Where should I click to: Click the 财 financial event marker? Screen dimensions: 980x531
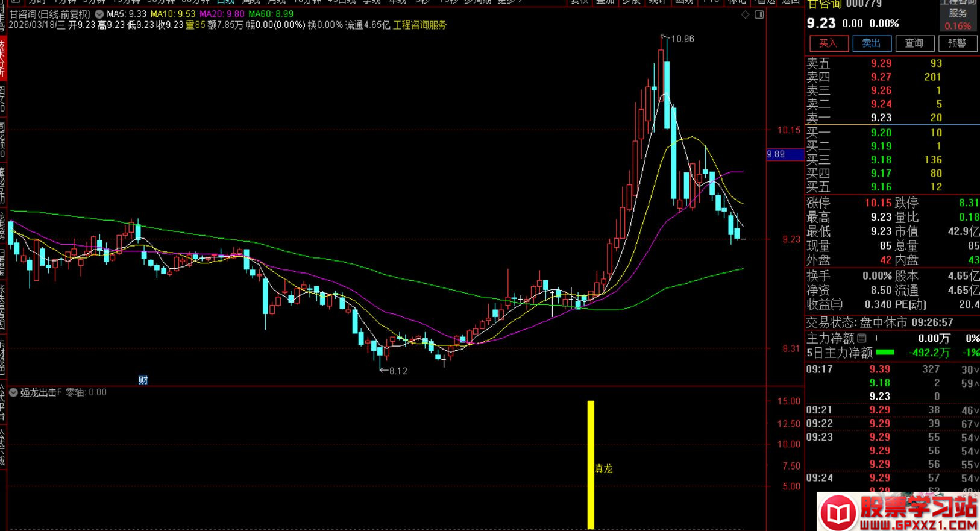coord(143,380)
